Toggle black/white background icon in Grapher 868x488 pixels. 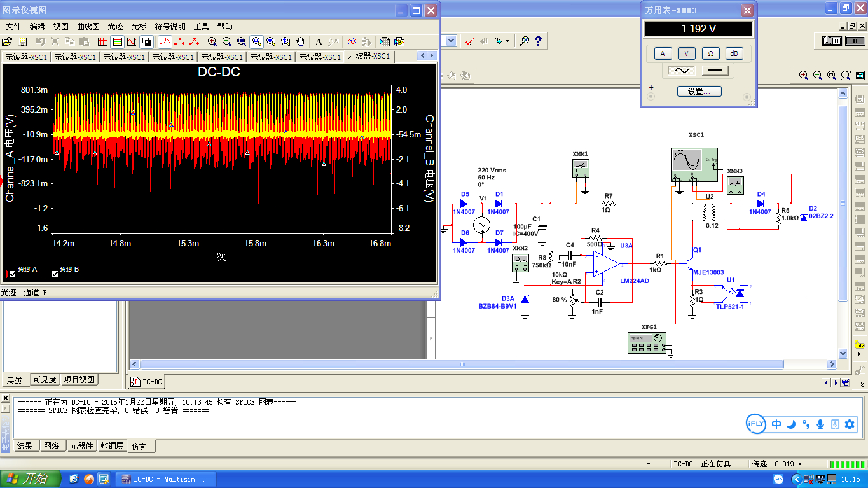pos(146,42)
